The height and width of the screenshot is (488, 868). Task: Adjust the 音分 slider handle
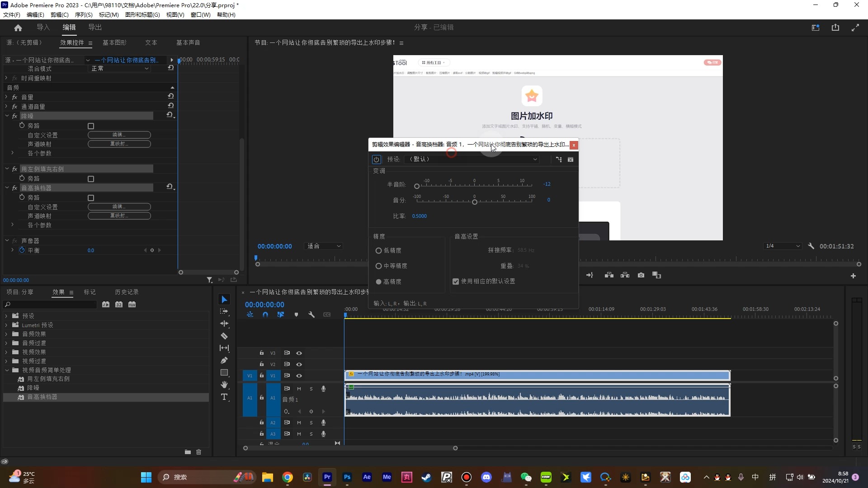point(475,202)
